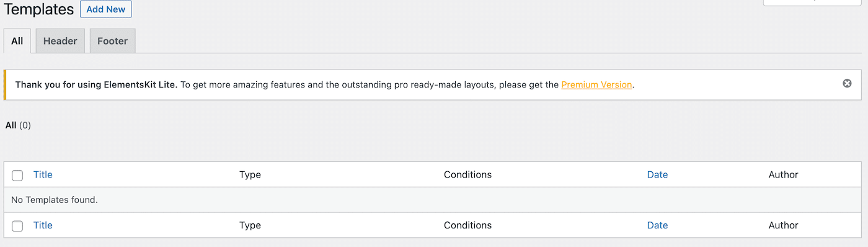Switch to the Header tab
Screen dimensions: 868x247
tap(60, 41)
